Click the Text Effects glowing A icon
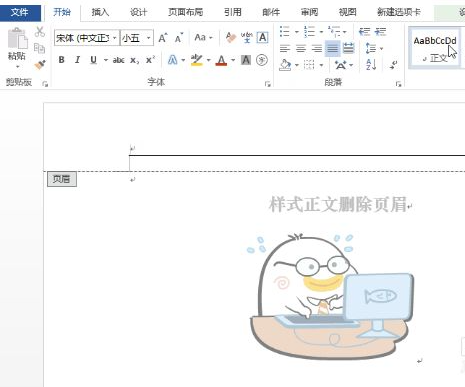Screen dimensions: 465x387 (172, 60)
